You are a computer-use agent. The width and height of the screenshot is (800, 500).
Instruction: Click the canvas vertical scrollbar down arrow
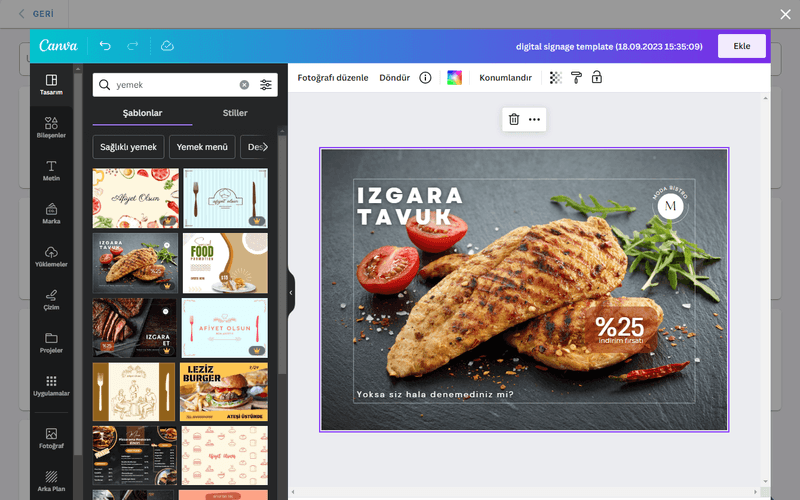(765, 481)
